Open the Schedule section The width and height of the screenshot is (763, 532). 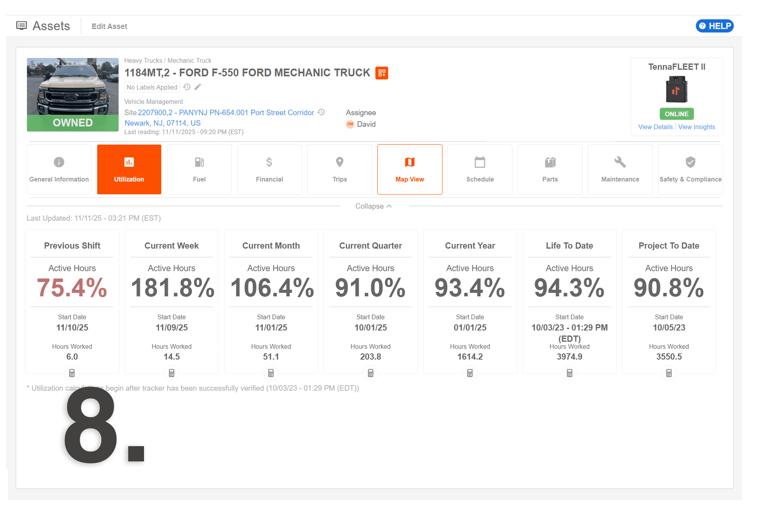(479, 169)
